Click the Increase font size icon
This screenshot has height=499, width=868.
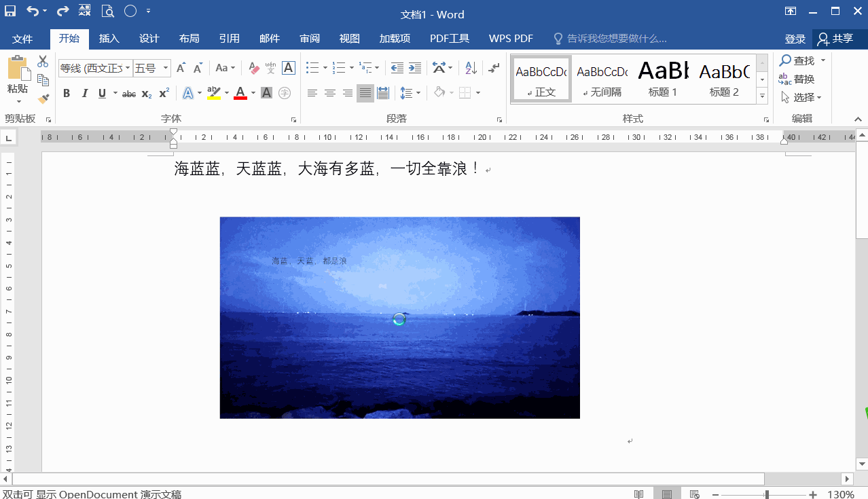click(181, 68)
